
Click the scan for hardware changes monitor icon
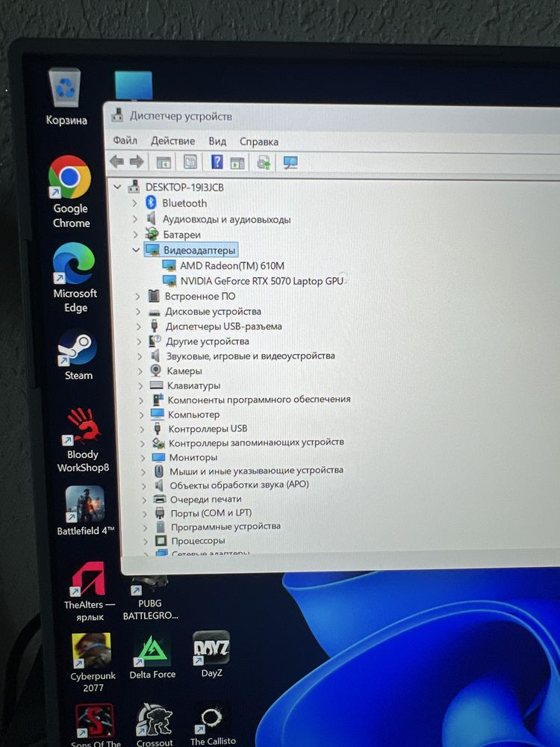[x=290, y=163]
